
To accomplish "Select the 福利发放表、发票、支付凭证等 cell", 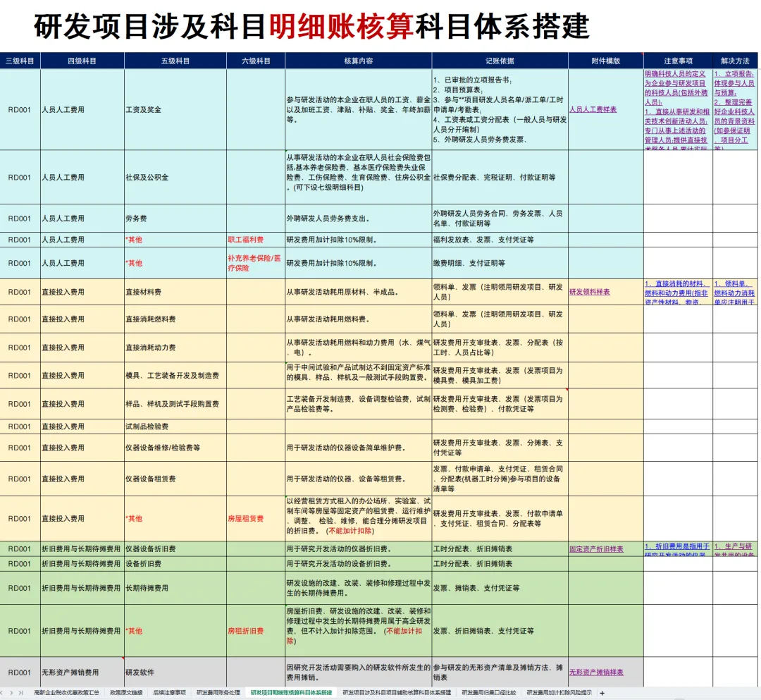I will coord(500,240).
